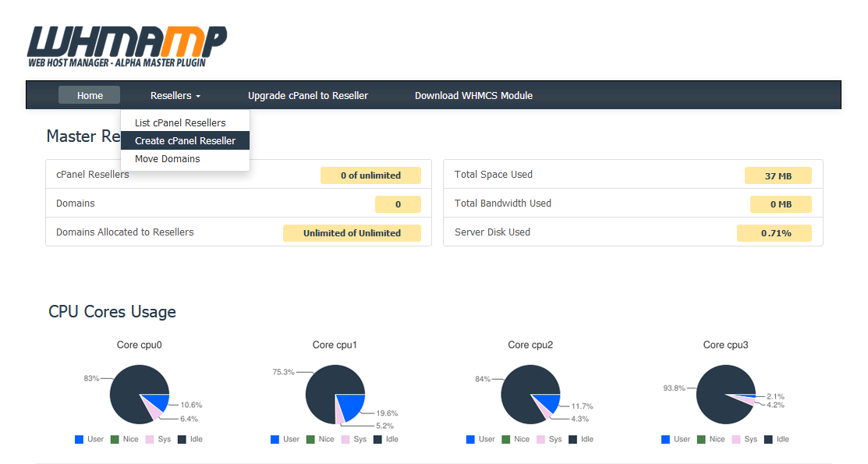
Task: Click User legend swatch under cpu3
Action: coord(665,439)
